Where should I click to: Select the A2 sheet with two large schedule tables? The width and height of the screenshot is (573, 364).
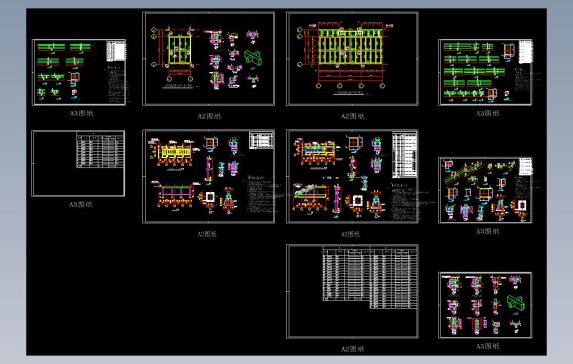click(352, 291)
